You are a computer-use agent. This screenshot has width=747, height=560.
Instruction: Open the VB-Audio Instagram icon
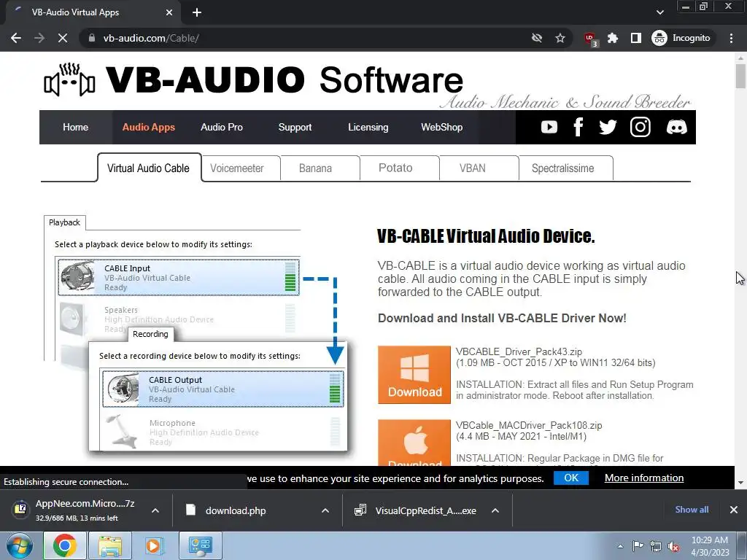(x=640, y=127)
